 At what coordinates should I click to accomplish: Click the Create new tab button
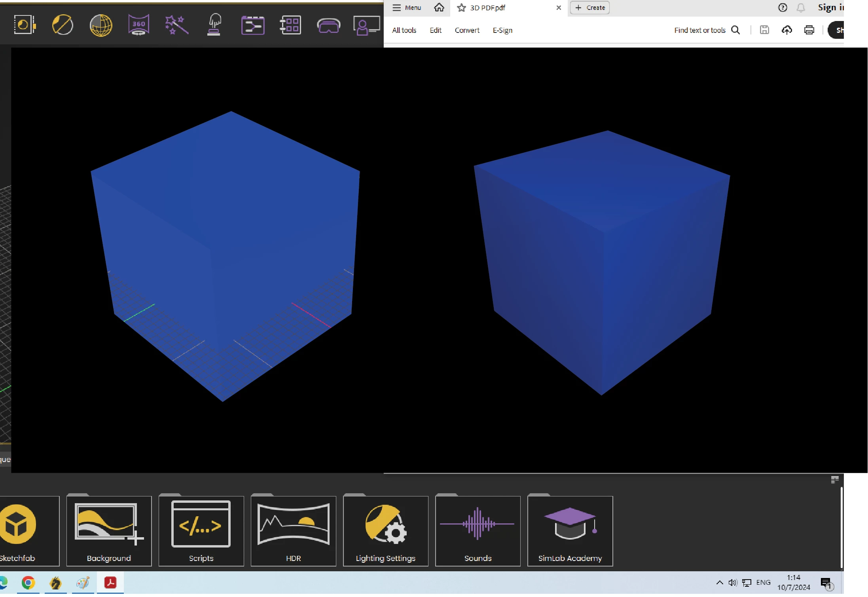point(589,8)
